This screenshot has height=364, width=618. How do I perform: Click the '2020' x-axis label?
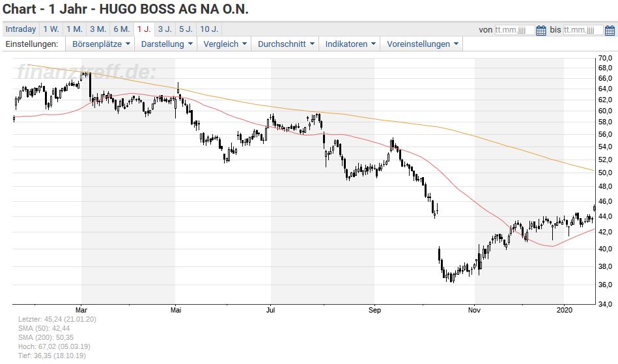[x=565, y=310]
